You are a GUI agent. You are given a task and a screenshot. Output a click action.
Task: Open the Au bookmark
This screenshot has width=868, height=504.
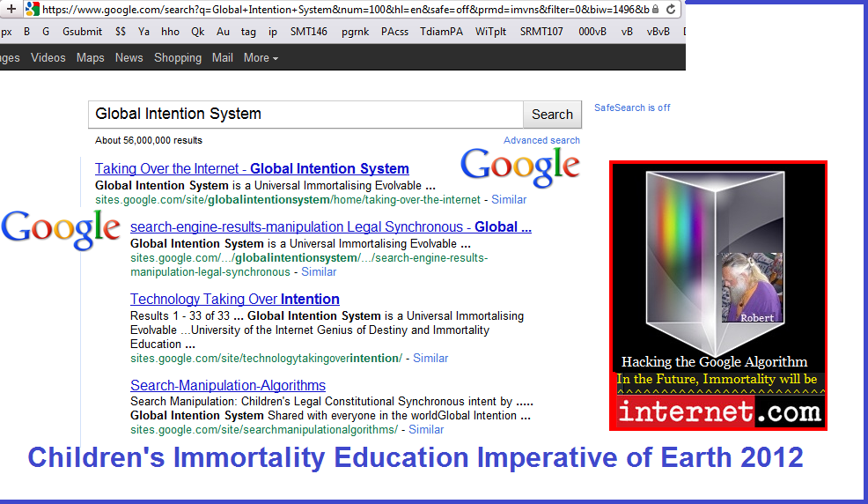pyautogui.click(x=223, y=32)
